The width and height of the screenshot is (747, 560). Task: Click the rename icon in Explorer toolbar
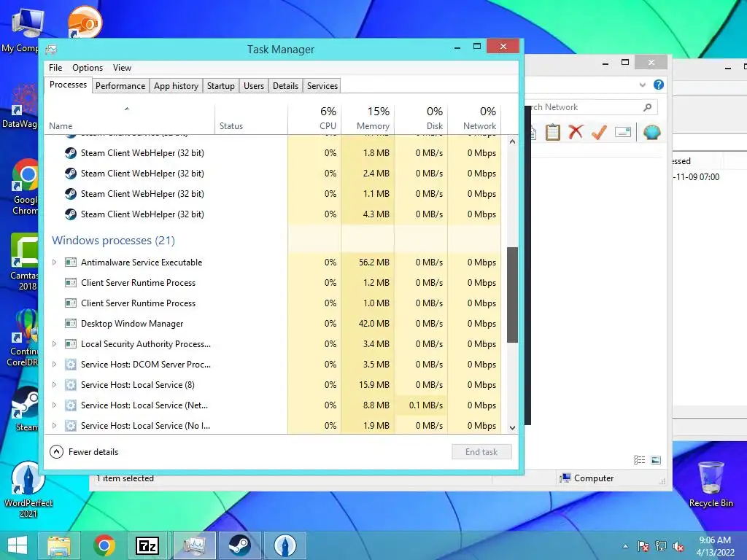[x=623, y=132]
